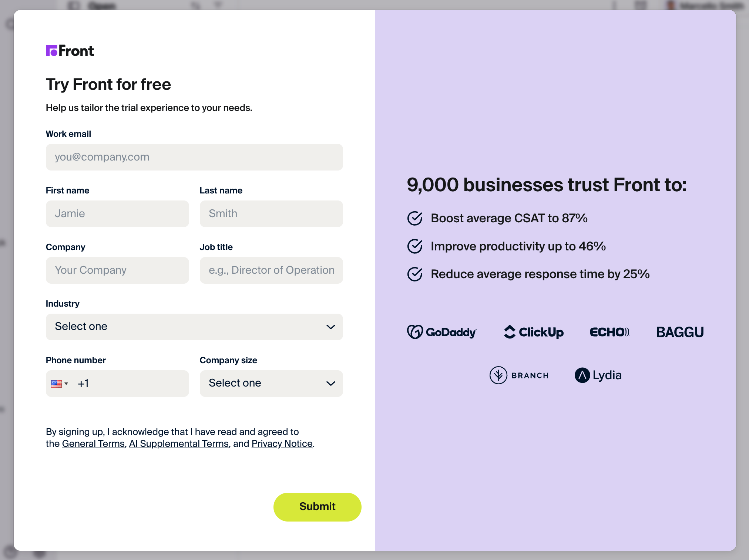
Task: Click the GoDaddy logo
Action: (442, 332)
